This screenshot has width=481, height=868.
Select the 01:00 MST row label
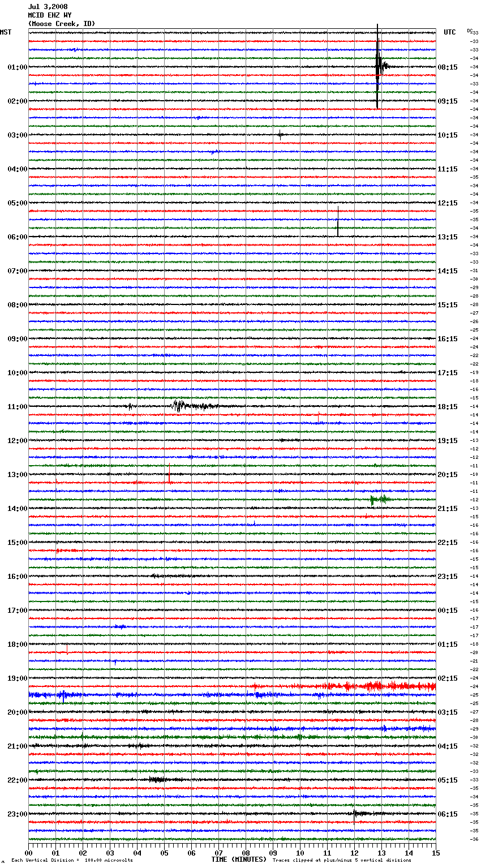[x=18, y=67]
